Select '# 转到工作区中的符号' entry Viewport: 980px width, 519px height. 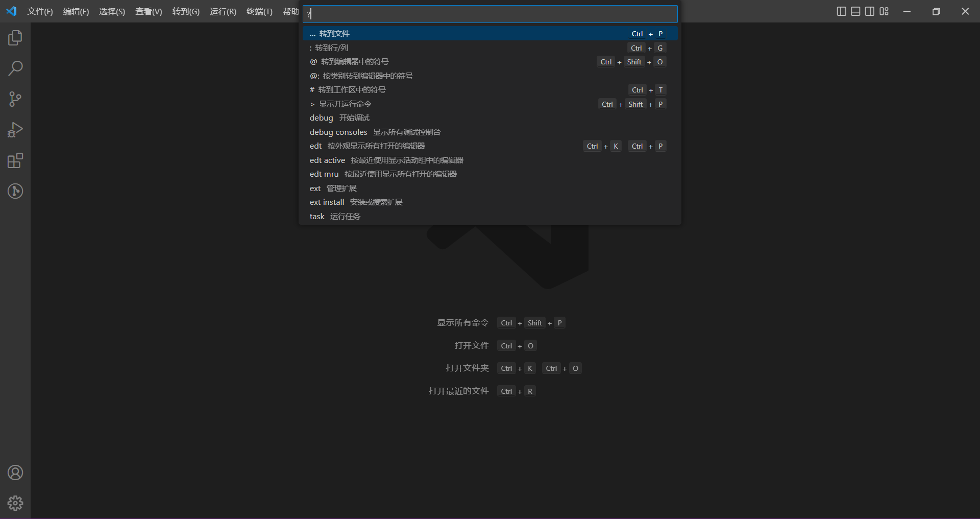tap(490, 90)
